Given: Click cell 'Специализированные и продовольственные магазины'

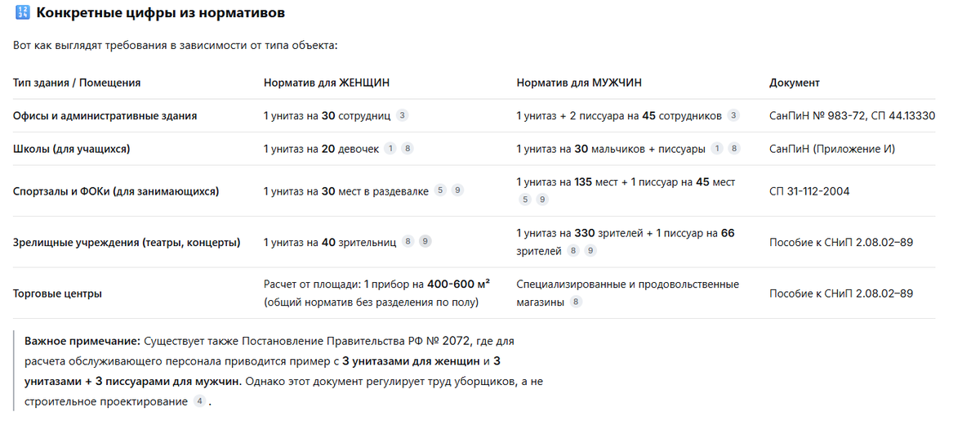Looking at the screenshot, I should click(628, 293).
